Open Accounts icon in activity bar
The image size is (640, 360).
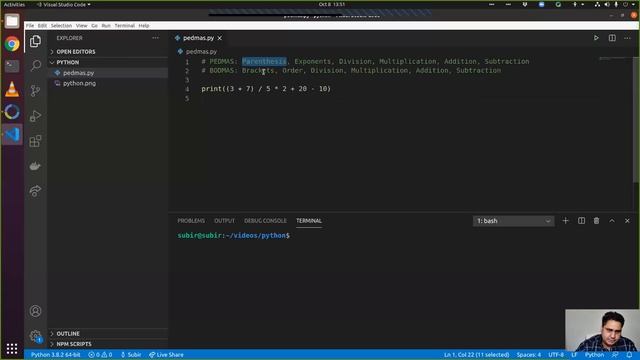point(36,311)
